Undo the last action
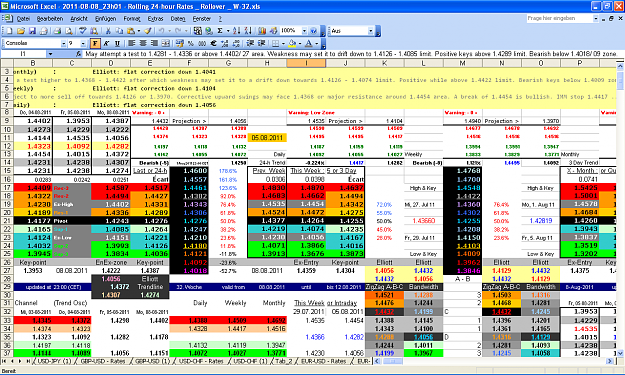This screenshot has height=375, width=625. click(161, 31)
